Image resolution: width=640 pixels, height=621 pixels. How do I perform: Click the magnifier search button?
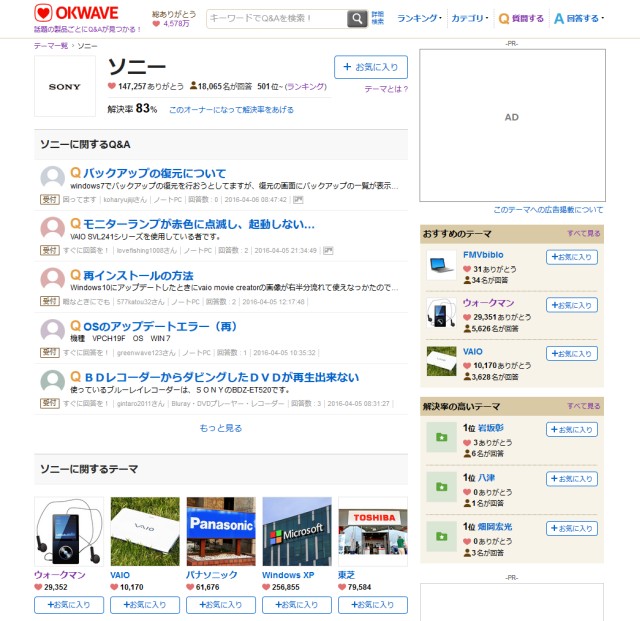(357, 18)
